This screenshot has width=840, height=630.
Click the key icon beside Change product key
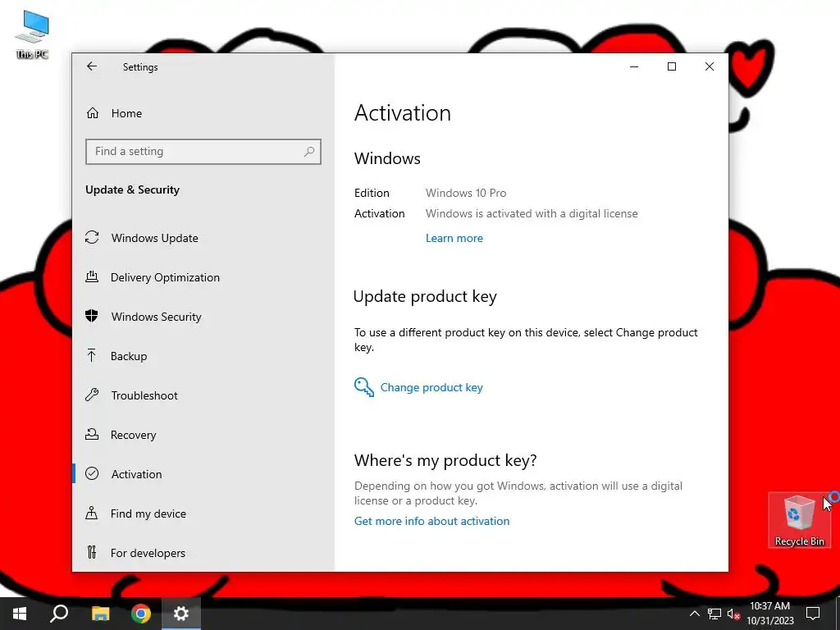click(x=363, y=387)
